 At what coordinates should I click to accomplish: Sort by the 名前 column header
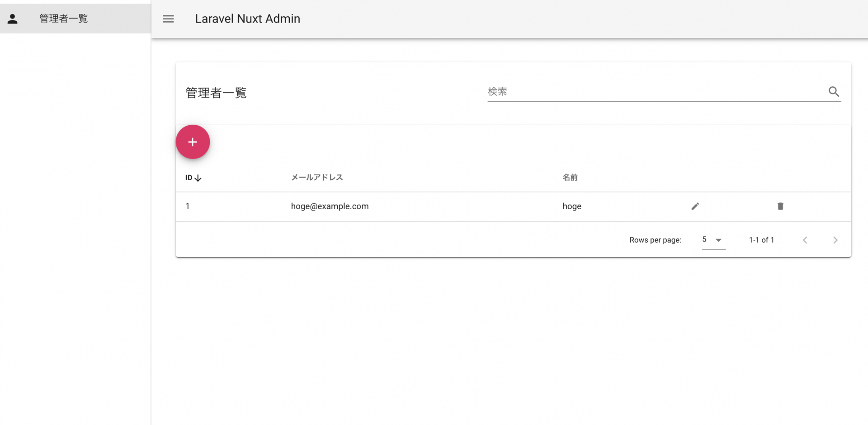(x=570, y=177)
